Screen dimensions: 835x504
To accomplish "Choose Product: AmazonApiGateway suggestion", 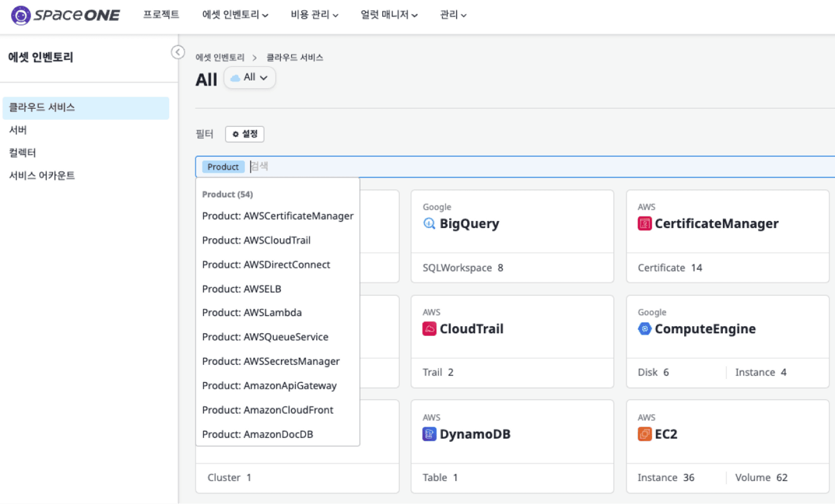I will click(x=278, y=386).
